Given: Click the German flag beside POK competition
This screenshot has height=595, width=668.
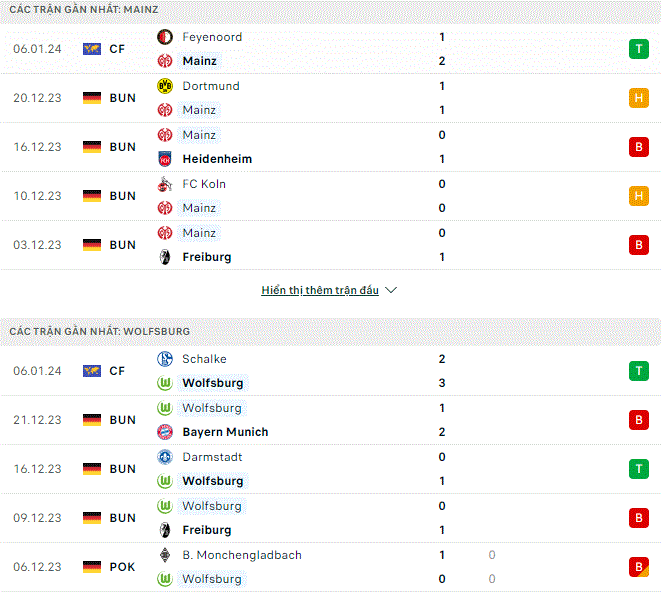Looking at the screenshot, I should pos(92,567).
